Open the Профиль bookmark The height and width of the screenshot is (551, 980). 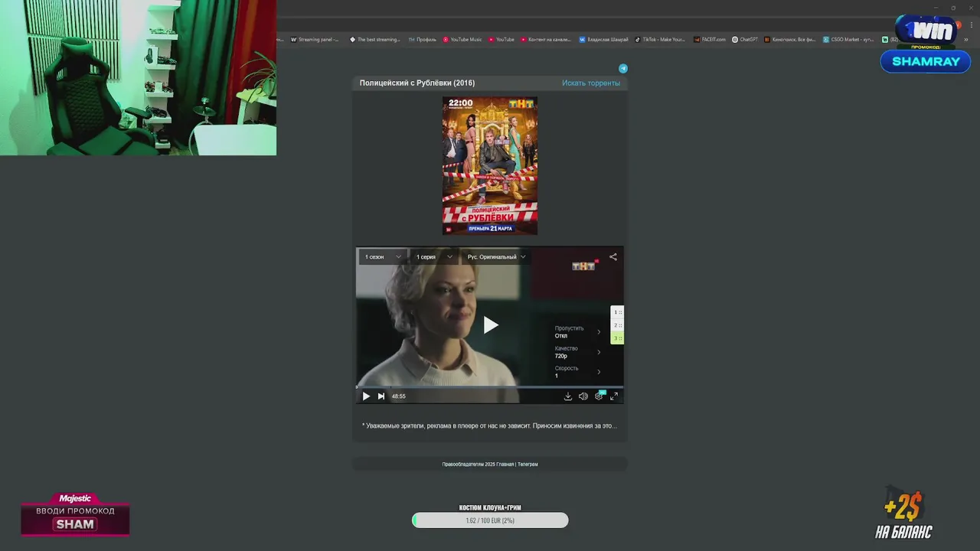(422, 39)
